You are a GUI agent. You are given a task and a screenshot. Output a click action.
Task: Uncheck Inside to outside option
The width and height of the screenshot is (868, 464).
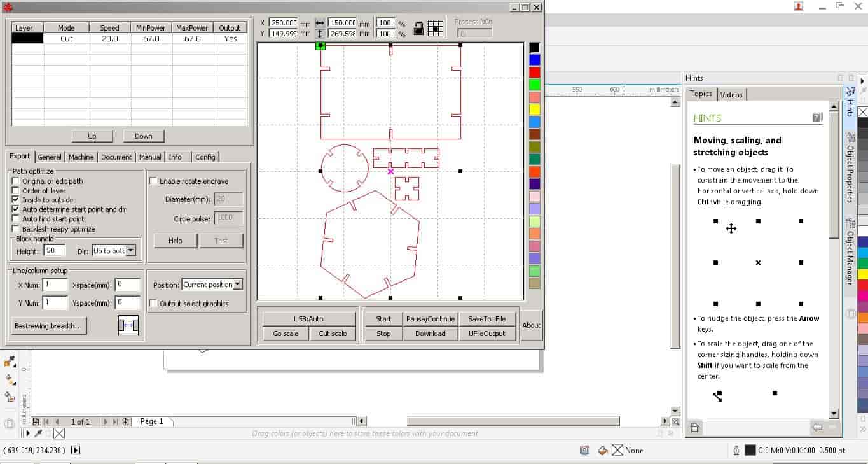coord(16,200)
